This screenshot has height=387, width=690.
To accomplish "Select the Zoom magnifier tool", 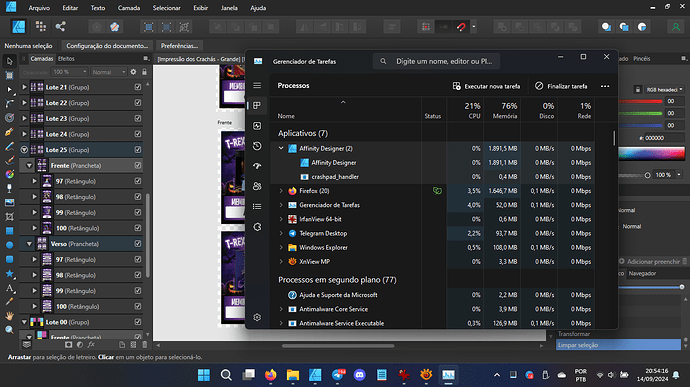I will pyautogui.click(x=9, y=330).
